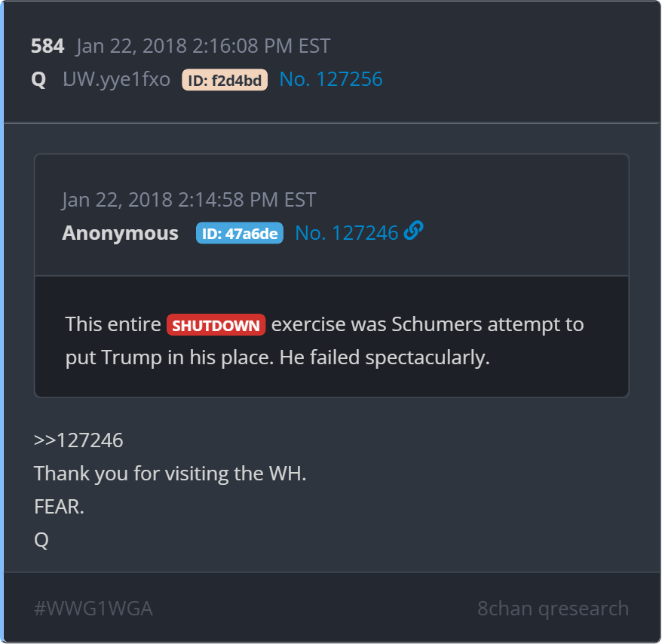Click the ID: f2d4bd badge
The width and height of the screenshot is (662, 644).
(x=225, y=80)
